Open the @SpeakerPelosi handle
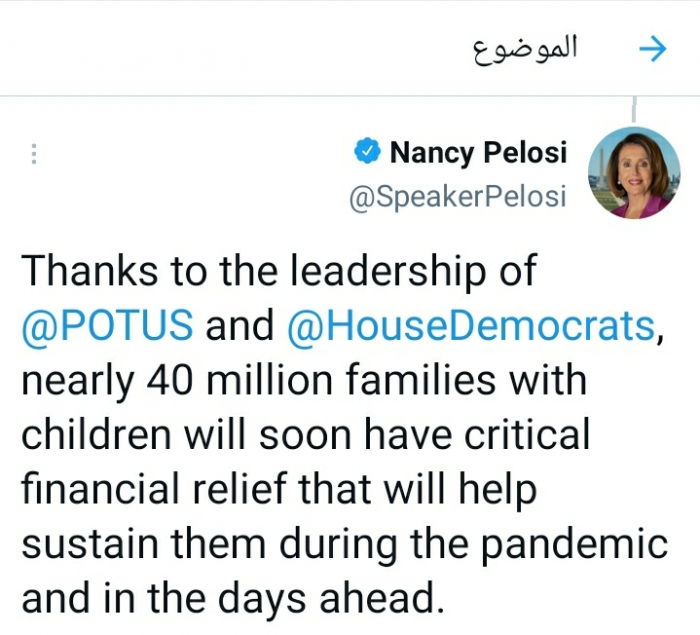Image resolution: width=700 pixels, height=635 pixels. 457,196
